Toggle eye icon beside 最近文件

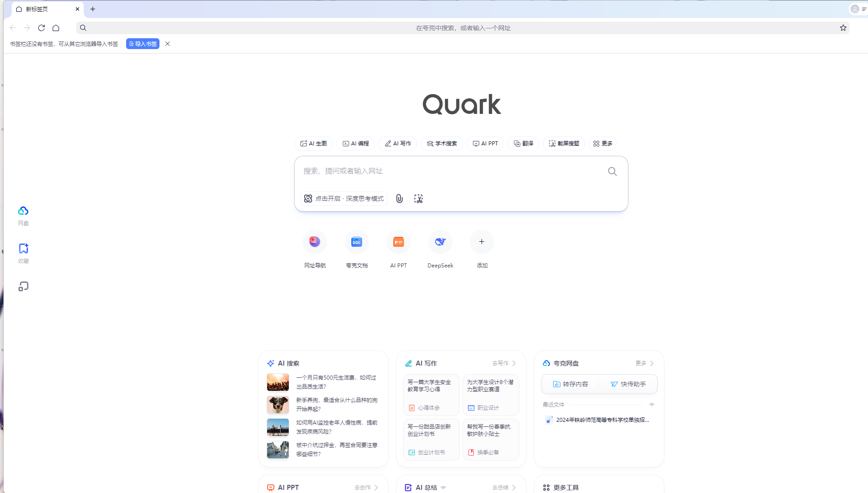click(x=652, y=405)
